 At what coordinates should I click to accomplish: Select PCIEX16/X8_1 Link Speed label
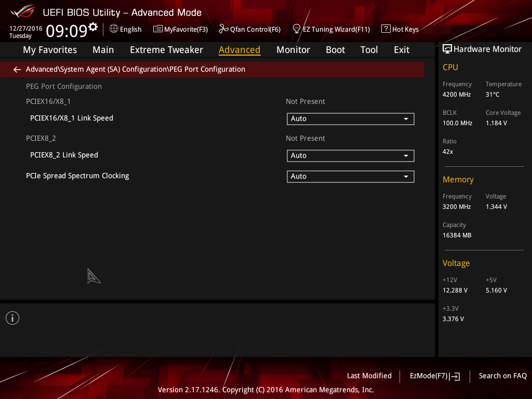click(x=72, y=118)
